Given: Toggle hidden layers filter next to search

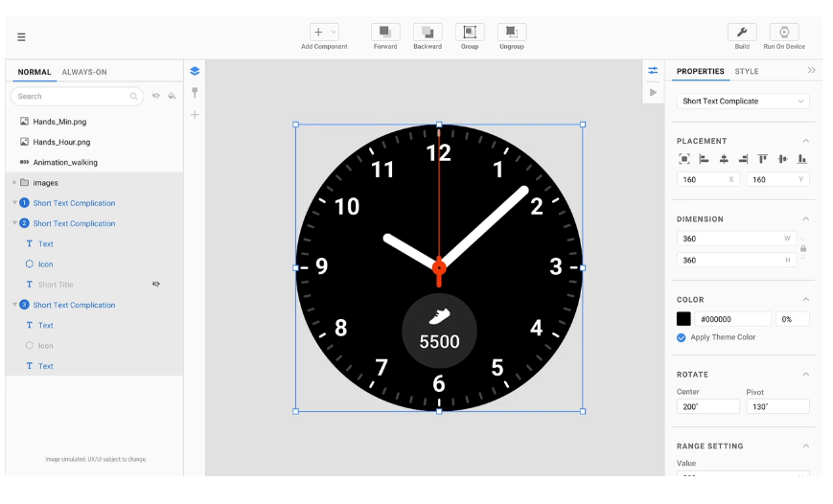Looking at the screenshot, I should click(x=155, y=96).
